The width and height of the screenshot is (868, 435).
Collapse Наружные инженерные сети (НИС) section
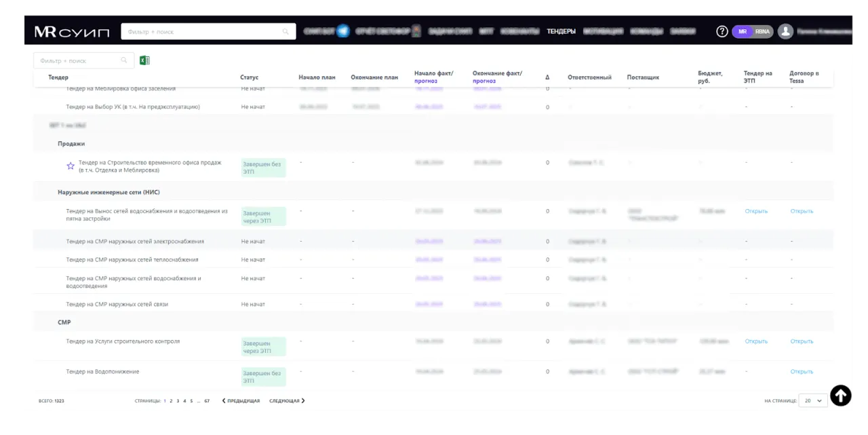(108, 193)
